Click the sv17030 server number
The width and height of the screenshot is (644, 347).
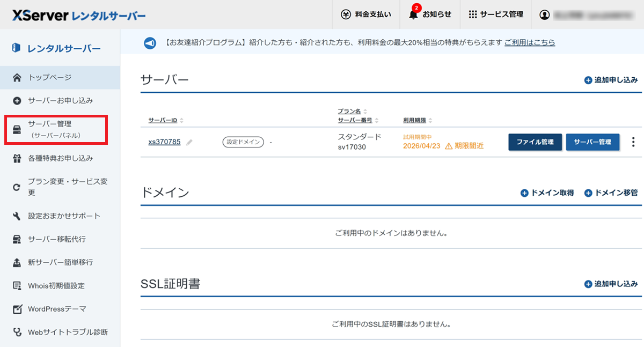coord(352,147)
